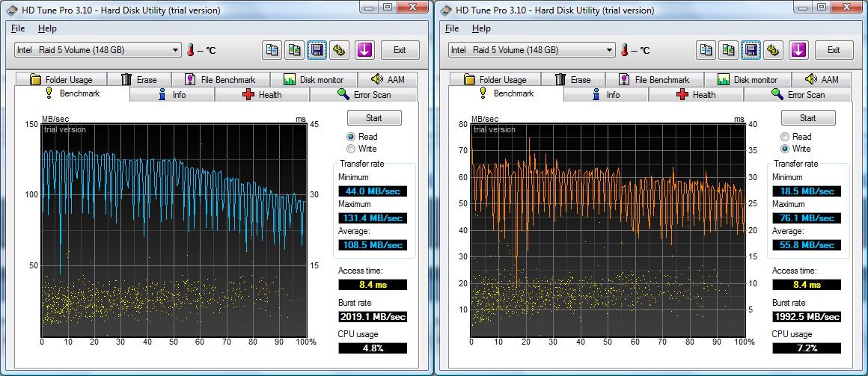
Task: Click Minimum value 18.5 MB/sec
Action: tap(807, 191)
